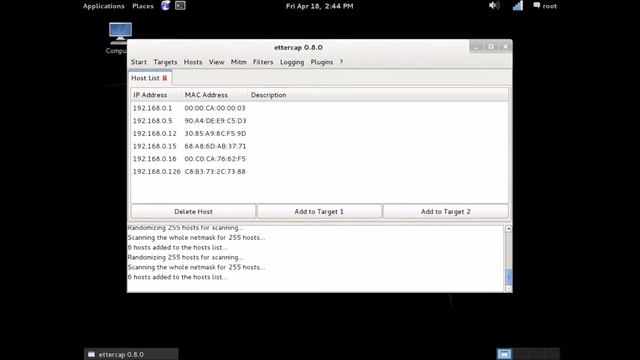Click MAC address 00:00:CA:00:00:03

pyautogui.click(x=215, y=108)
